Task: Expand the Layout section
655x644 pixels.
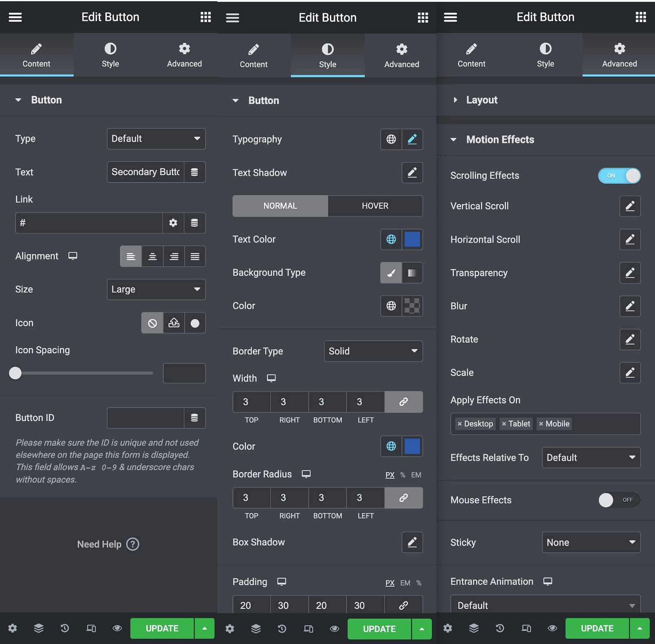Action: tap(481, 100)
